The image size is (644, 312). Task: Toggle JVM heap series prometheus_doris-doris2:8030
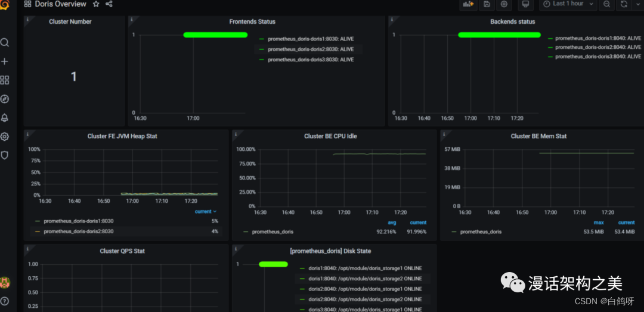tap(79, 231)
